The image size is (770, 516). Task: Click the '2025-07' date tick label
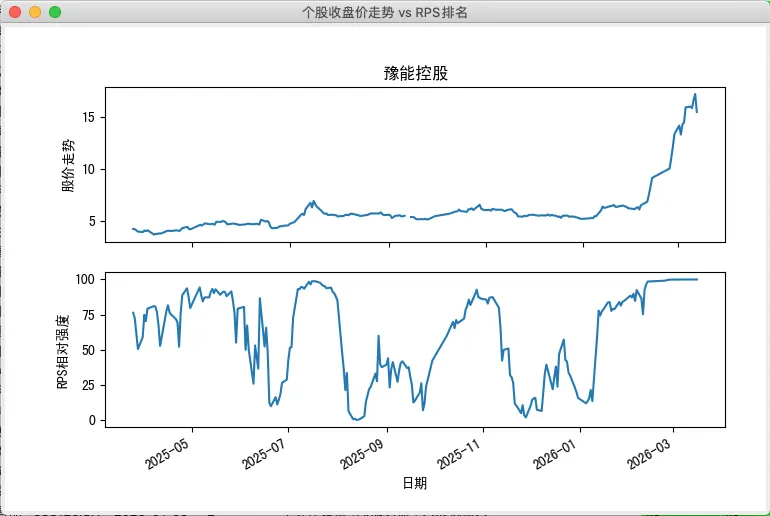point(264,452)
